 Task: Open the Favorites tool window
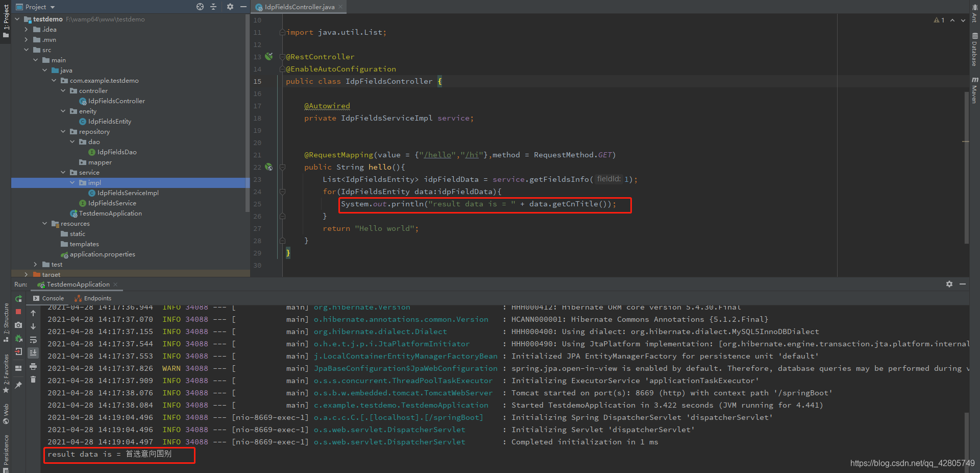click(x=6, y=373)
